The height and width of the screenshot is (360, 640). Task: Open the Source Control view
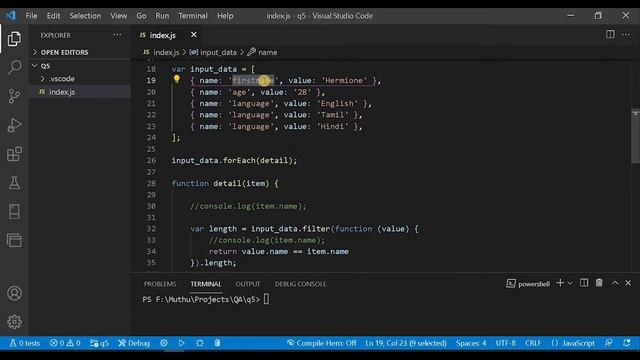tap(14, 96)
